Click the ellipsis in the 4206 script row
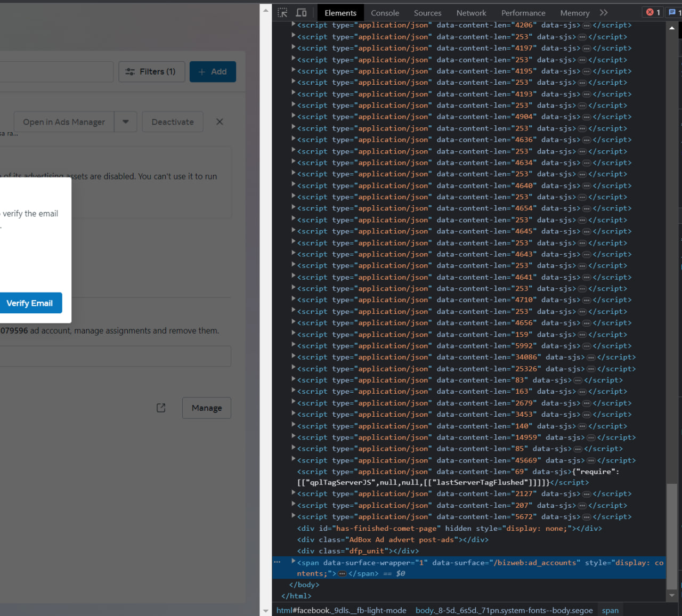 [587, 26]
